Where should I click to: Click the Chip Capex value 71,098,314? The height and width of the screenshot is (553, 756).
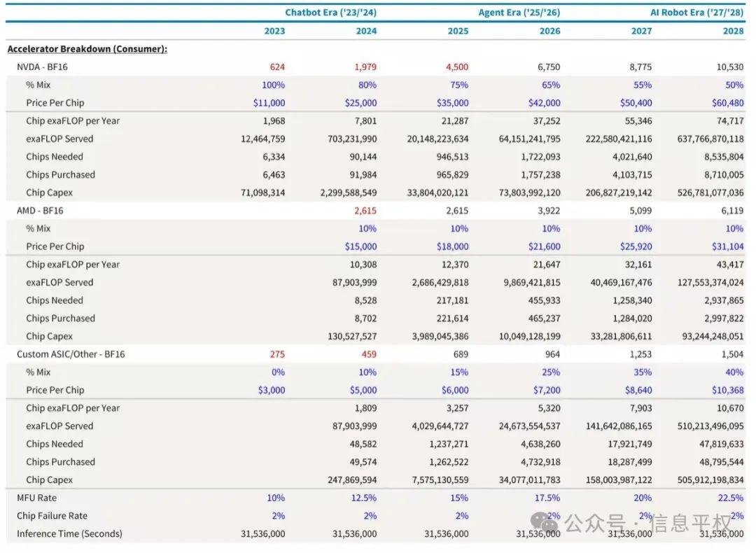click(x=262, y=193)
